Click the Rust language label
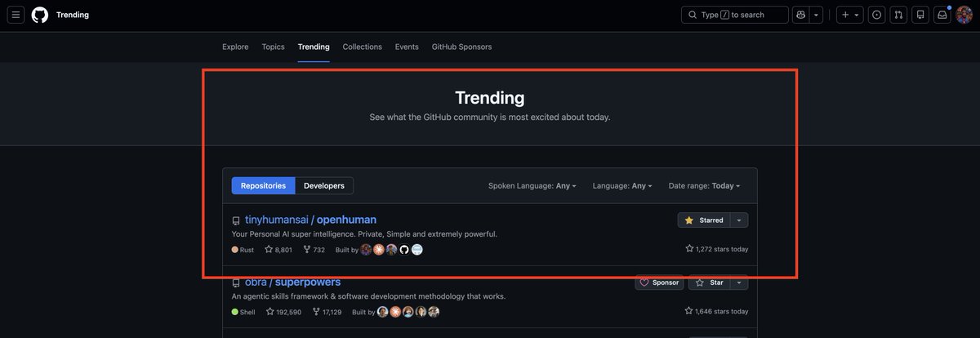 pyautogui.click(x=243, y=250)
